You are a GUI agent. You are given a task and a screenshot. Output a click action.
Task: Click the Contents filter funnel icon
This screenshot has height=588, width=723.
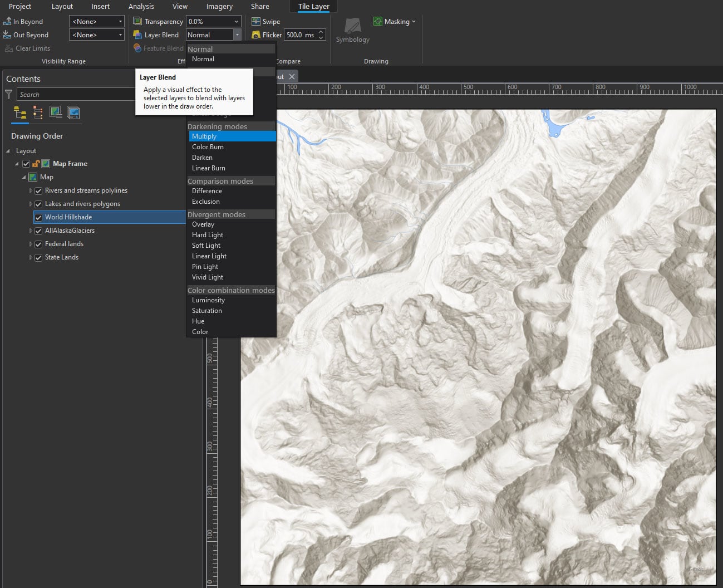8,94
